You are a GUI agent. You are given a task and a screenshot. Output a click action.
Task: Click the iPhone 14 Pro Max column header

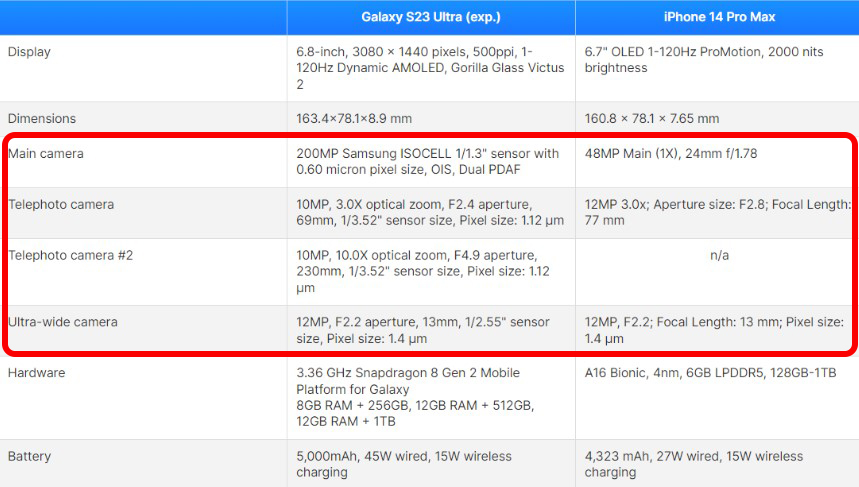pos(719,17)
